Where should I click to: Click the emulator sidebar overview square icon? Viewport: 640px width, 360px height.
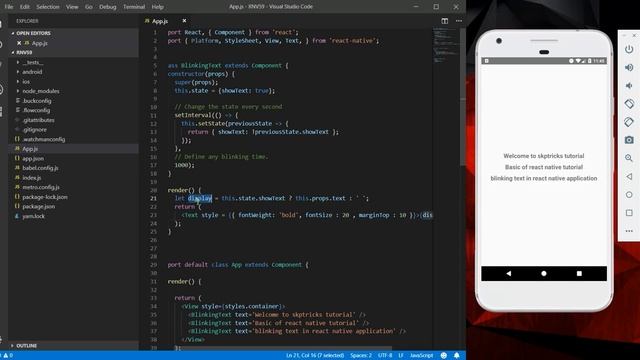(x=629, y=213)
